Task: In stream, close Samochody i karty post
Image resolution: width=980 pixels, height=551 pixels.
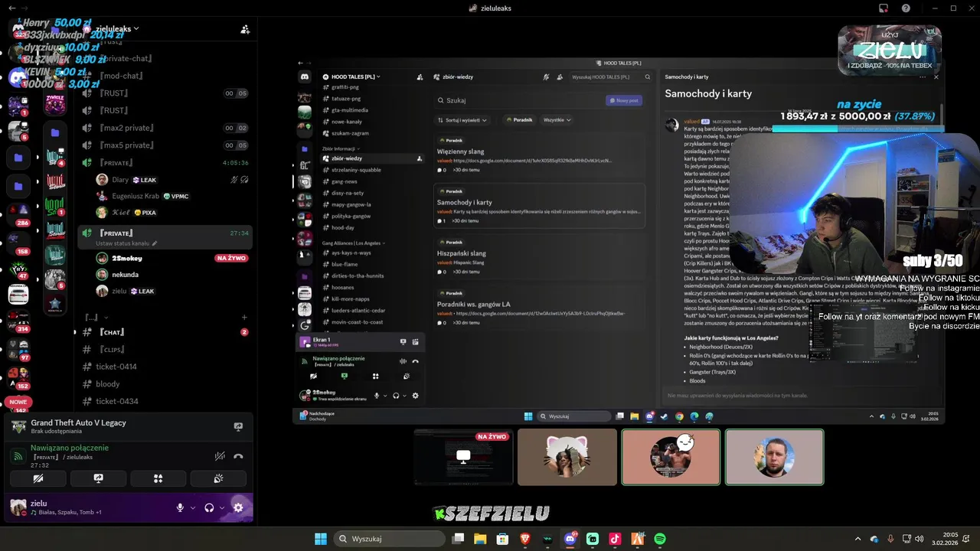Action: (x=936, y=77)
